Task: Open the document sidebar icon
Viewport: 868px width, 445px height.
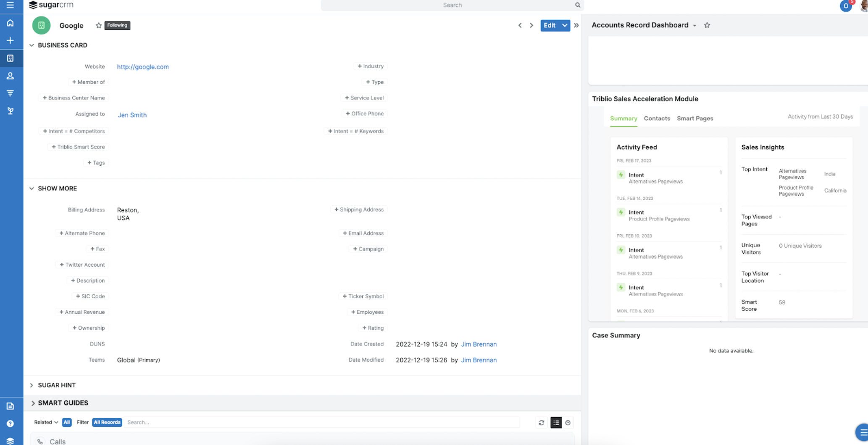Action: (x=10, y=406)
